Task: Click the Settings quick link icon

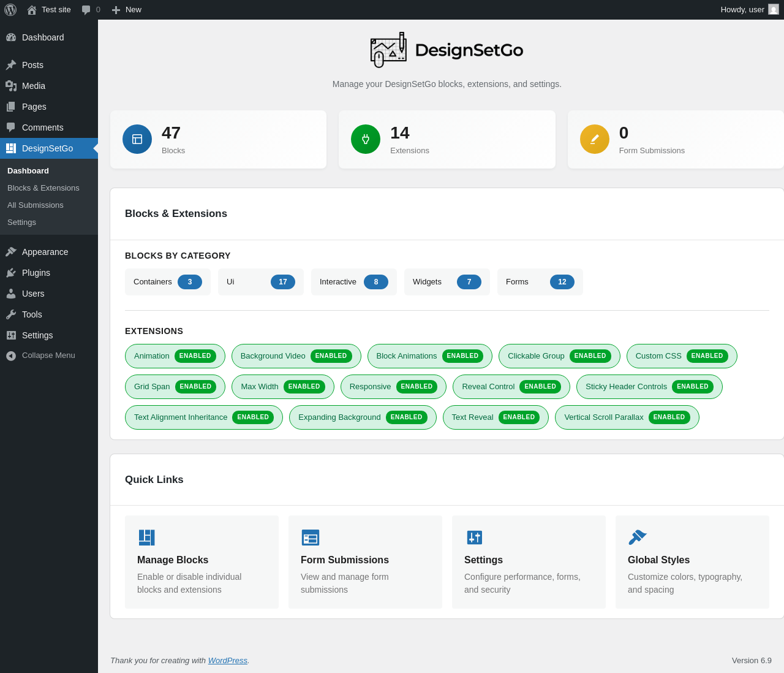Action: pos(475,538)
